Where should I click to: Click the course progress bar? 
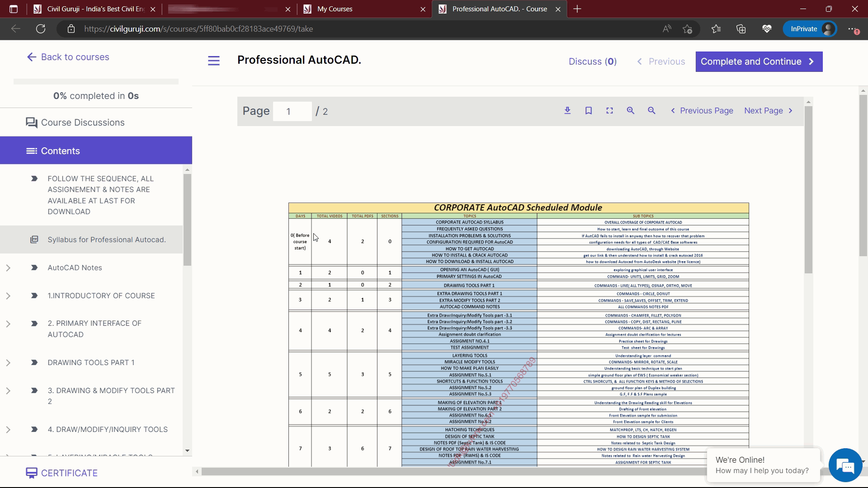[96, 82]
